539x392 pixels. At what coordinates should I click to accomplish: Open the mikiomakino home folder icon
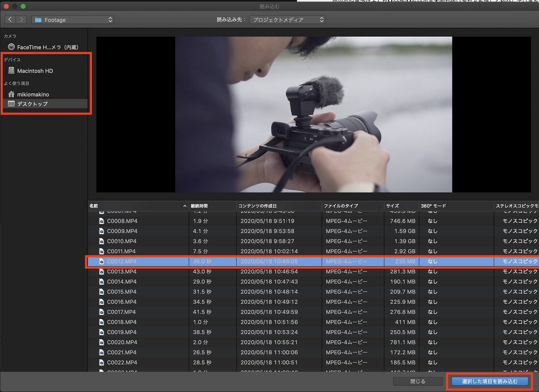click(x=11, y=94)
